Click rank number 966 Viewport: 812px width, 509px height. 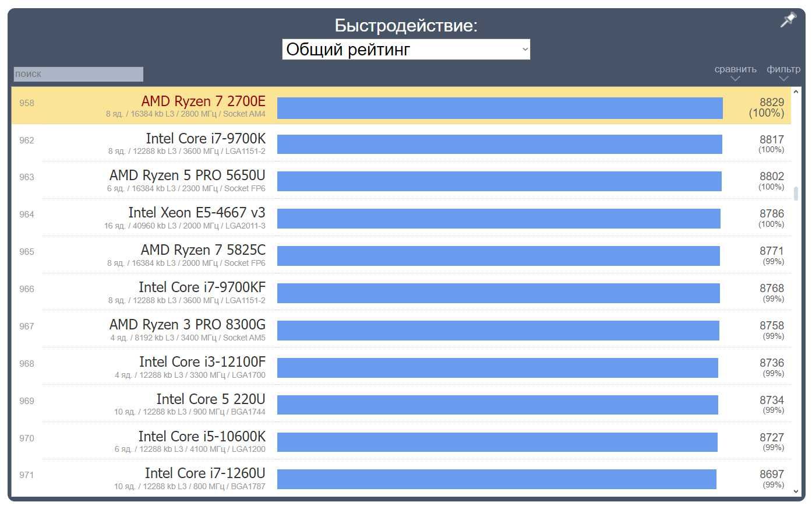tap(27, 289)
